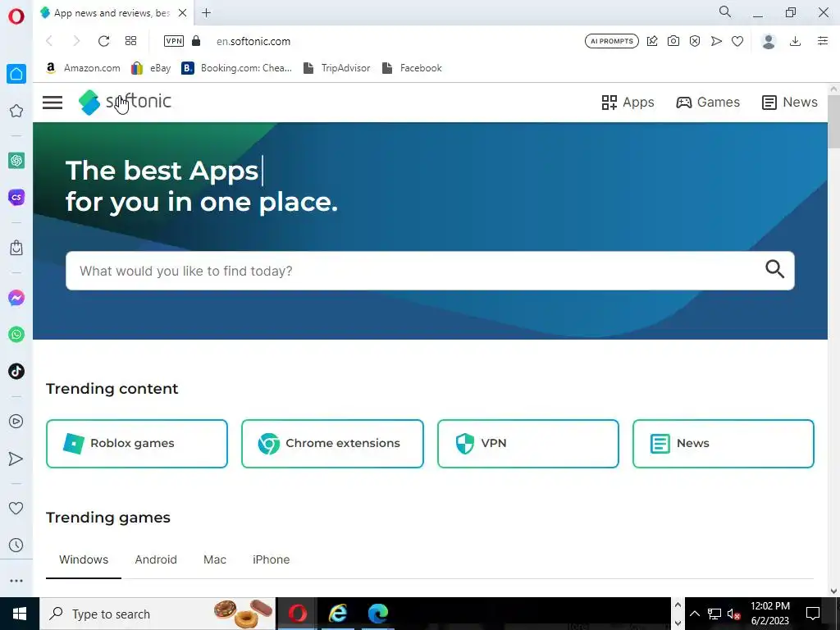The height and width of the screenshot is (630, 840).
Task: Go to Opera sidebar Home icon
Action: click(x=16, y=74)
